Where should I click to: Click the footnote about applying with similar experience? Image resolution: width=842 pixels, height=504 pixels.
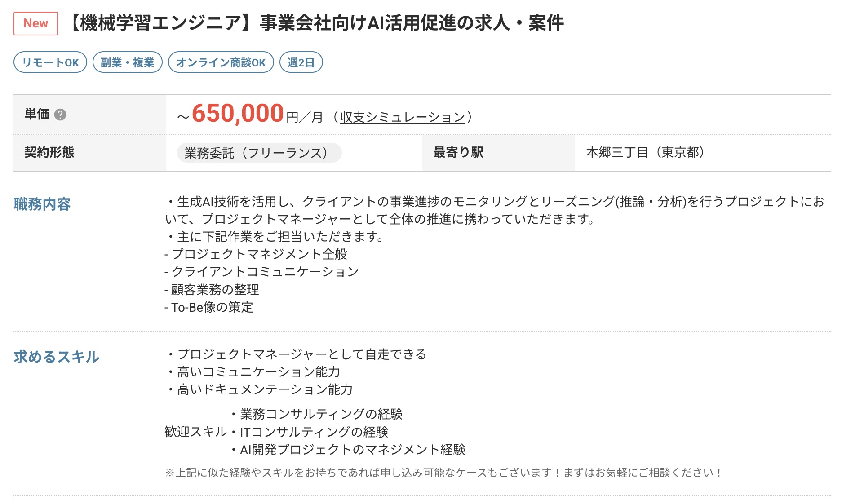coord(443,473)
